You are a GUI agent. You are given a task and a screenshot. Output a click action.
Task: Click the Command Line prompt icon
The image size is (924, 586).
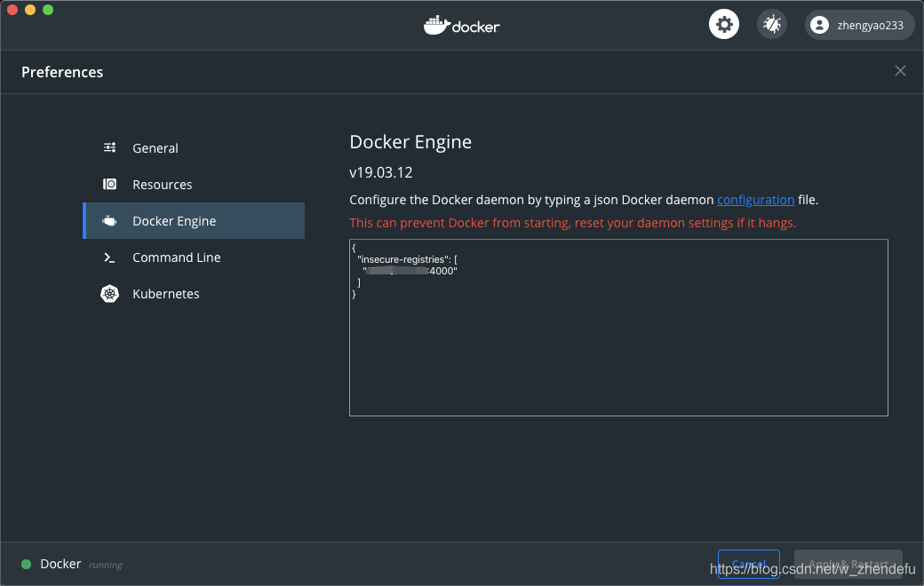click(109, 257)
